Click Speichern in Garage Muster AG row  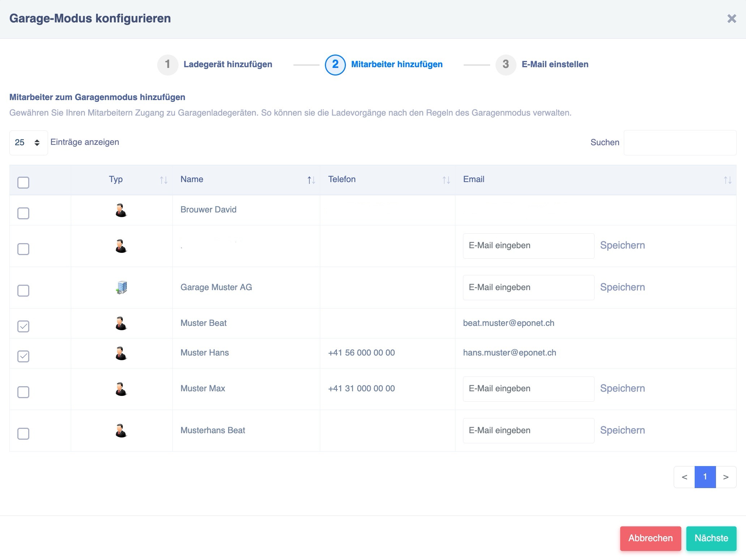click(622, 287)
